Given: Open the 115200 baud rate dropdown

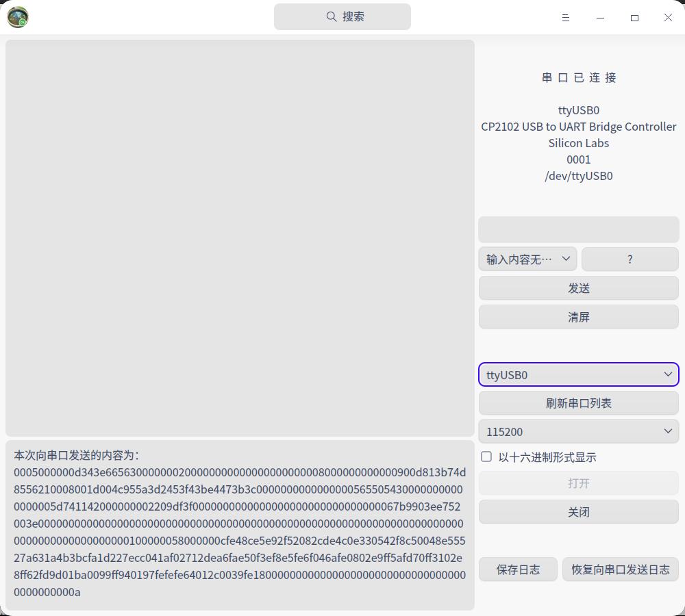Looking at the screenshot, I should (x=578, y=431).
